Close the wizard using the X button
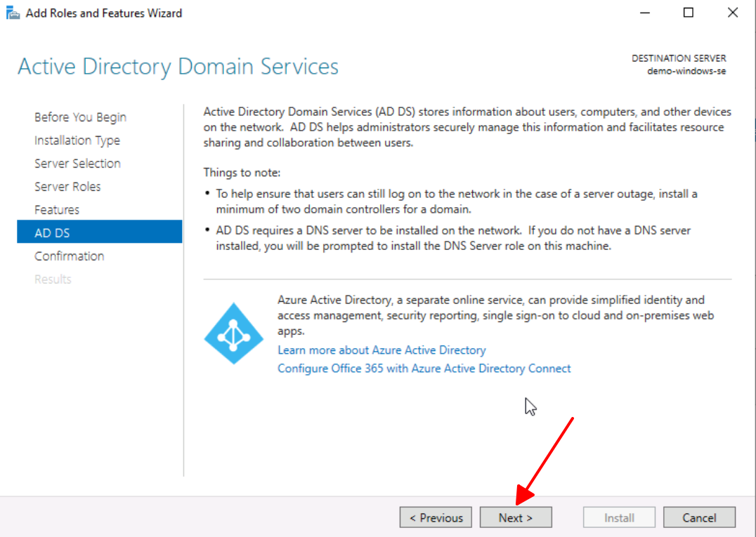Screen dimensions: 756x537 pyautogui.click(x=733, y=13)
